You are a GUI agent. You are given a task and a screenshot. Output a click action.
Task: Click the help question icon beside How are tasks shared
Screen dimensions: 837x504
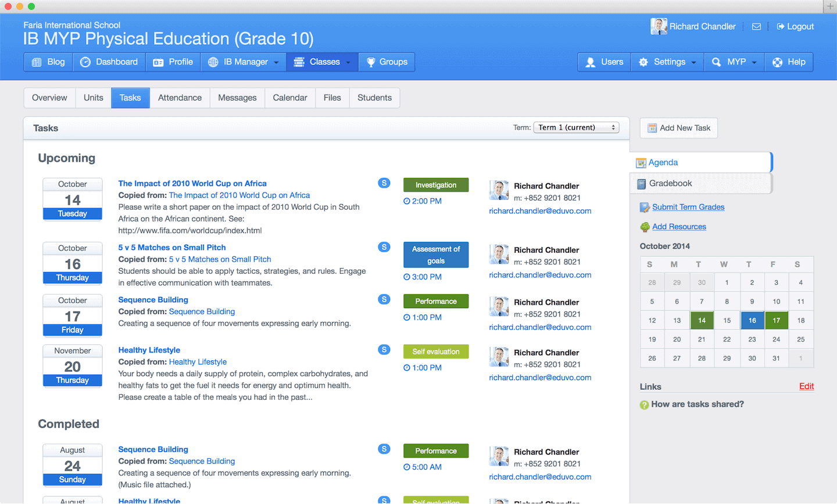tap(644, 405)
